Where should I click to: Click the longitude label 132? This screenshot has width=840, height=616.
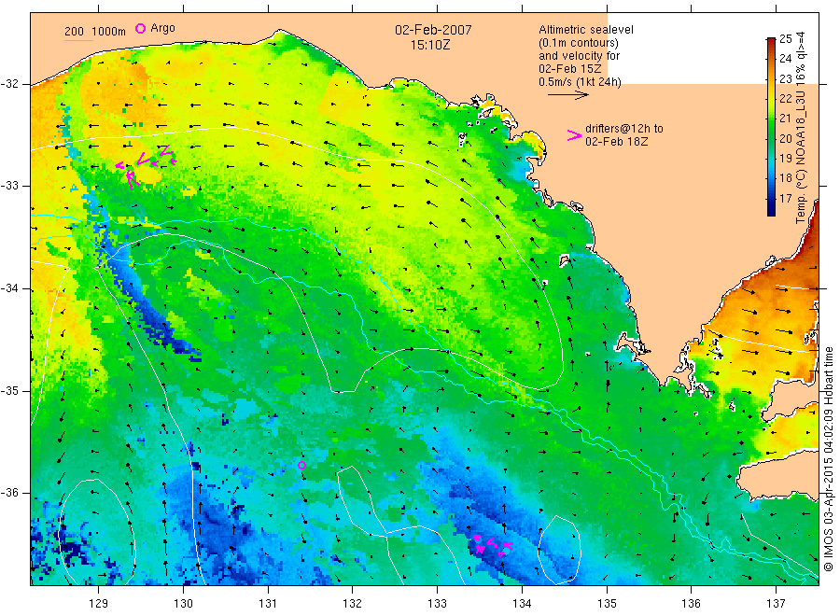tap(353, 604)
